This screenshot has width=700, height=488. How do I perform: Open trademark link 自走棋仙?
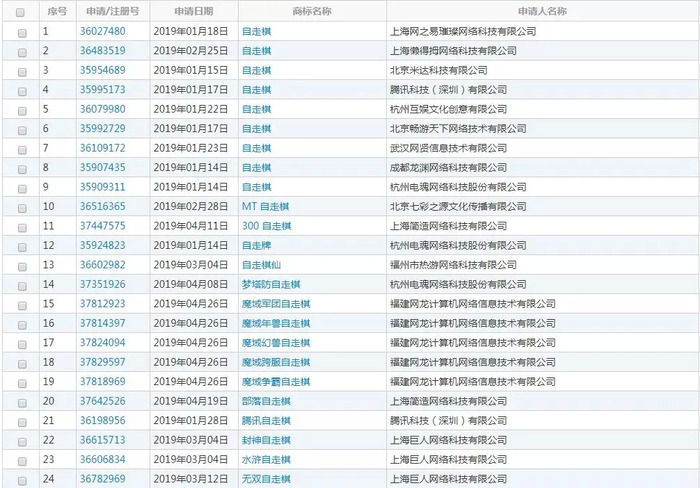tap(262, 265)
